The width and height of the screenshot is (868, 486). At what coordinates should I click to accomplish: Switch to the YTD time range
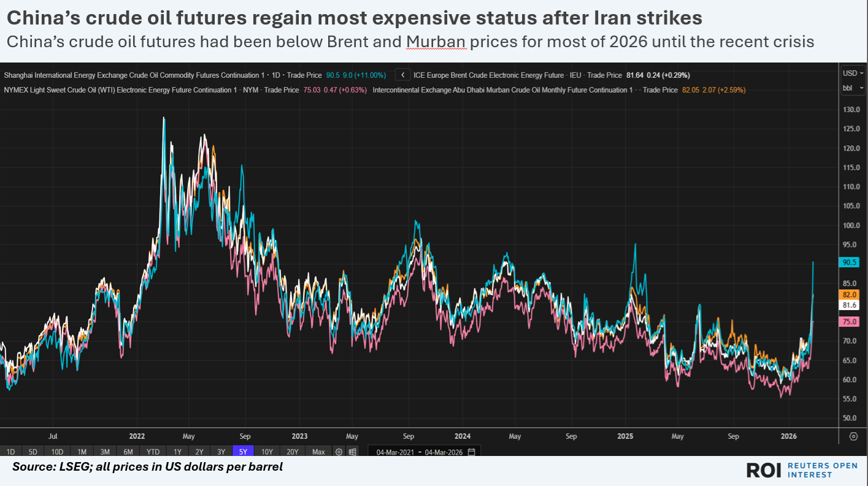click(x=153, y=452)
